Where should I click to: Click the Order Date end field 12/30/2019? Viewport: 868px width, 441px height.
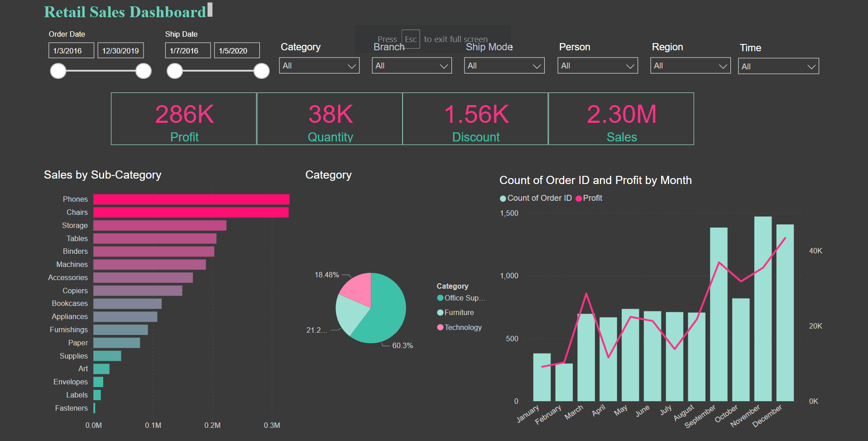pos(120,50)
